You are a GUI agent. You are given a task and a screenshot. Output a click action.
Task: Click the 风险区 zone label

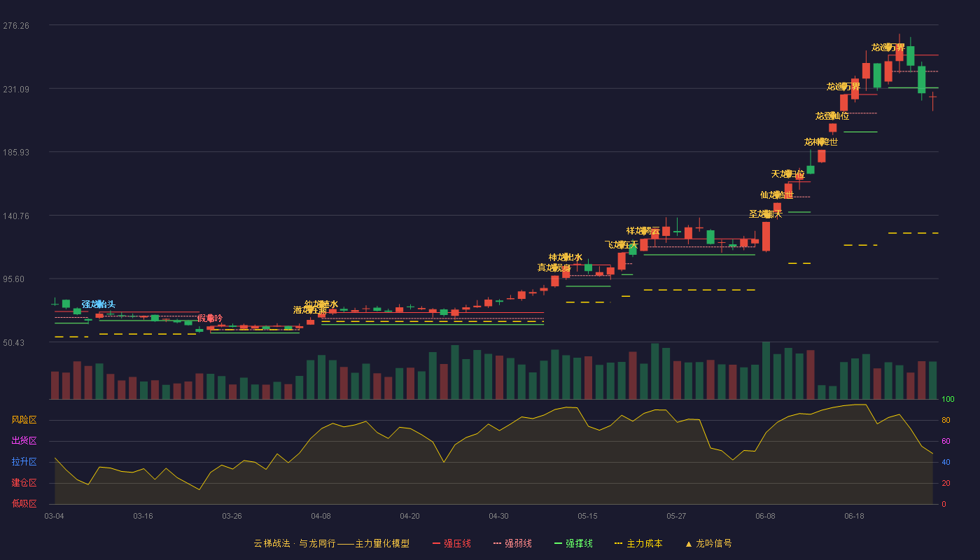24,420
